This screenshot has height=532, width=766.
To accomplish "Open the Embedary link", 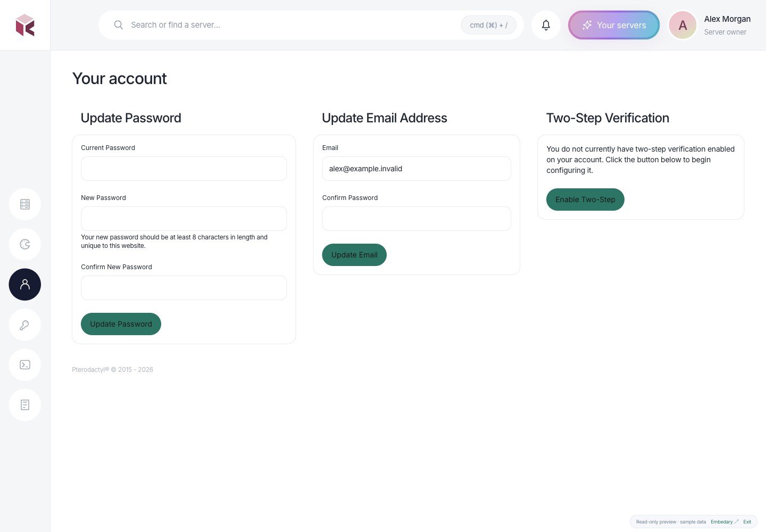I will (x=725, y=522).
